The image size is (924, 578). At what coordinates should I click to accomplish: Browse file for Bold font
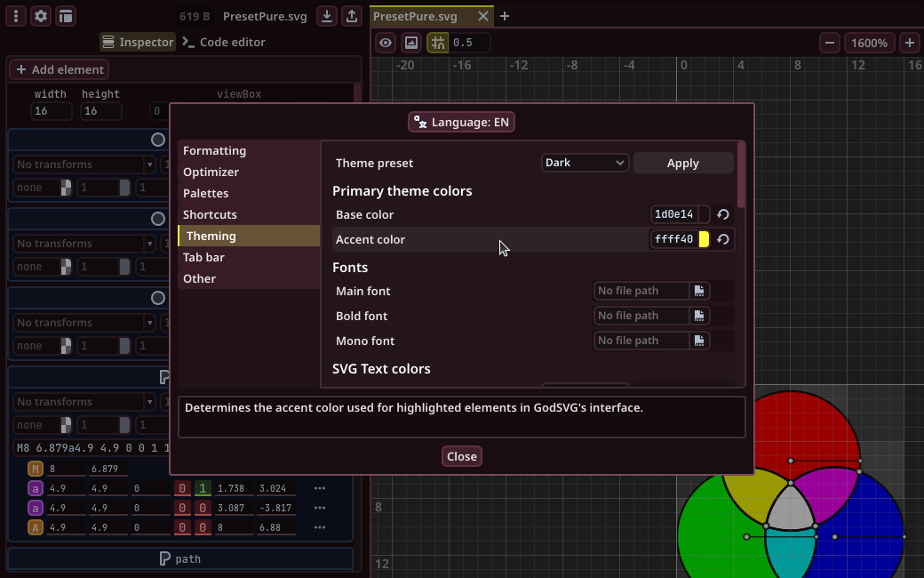tap(699, 316)
